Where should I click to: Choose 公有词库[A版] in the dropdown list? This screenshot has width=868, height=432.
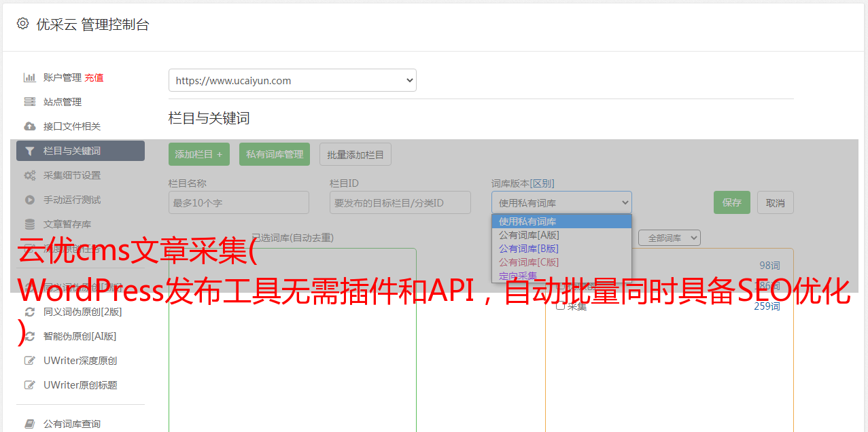[x=561, y=235]
